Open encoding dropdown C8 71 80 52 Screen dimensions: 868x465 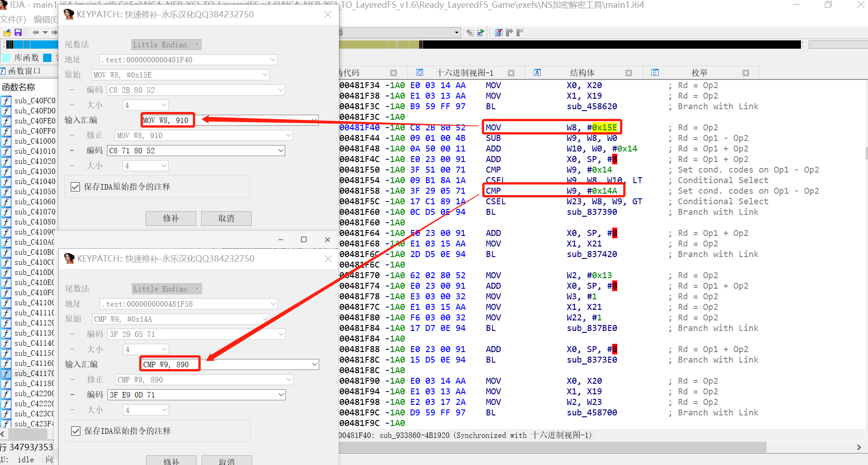coord(281,151)
